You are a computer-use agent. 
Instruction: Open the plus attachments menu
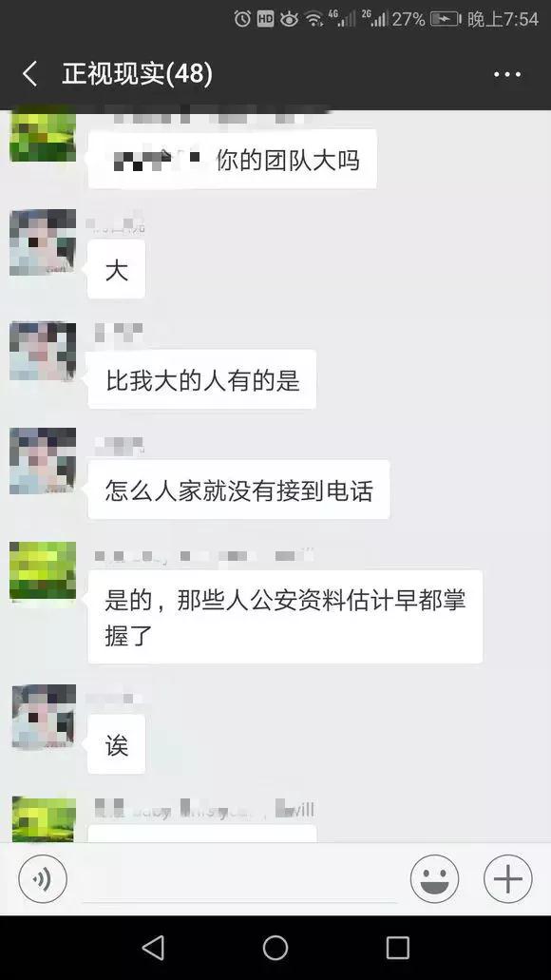(x=508, y=878)
